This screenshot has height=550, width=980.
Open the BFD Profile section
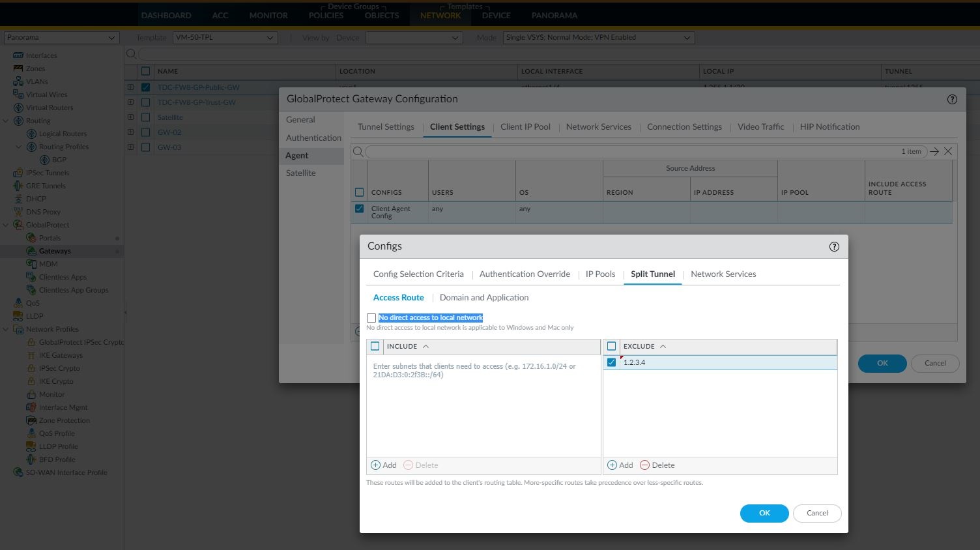(57, 459)
